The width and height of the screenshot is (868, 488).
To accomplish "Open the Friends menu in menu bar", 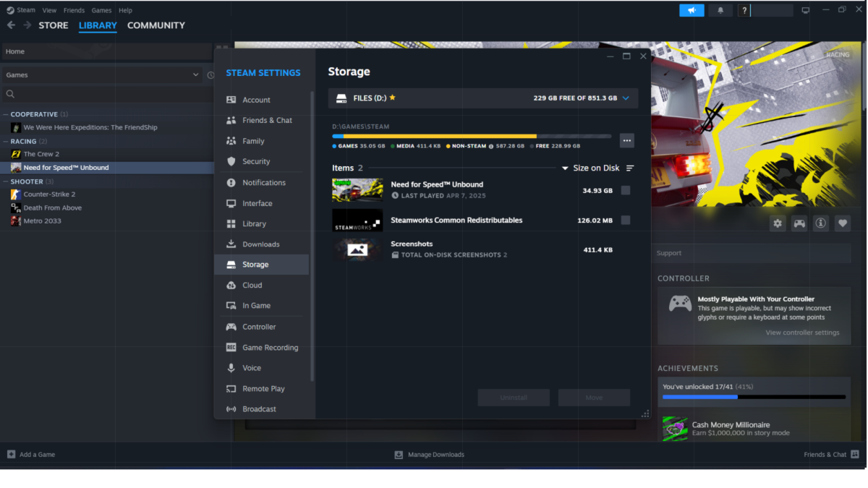I will (x=74, y=10).
